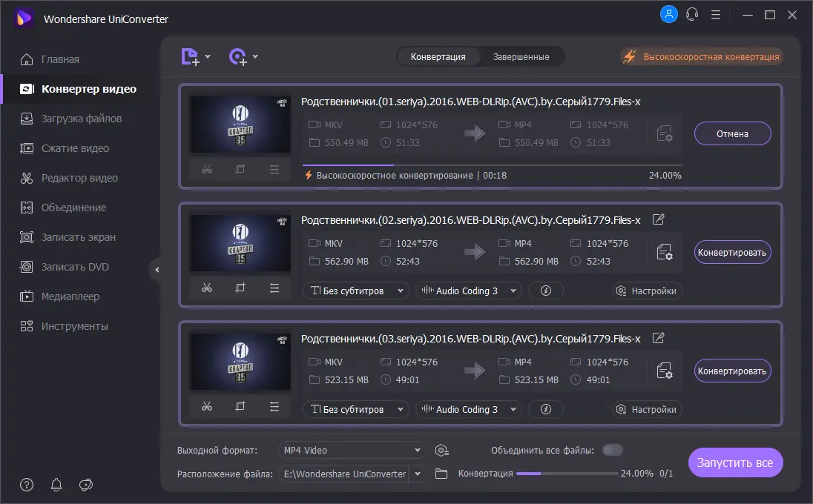
Task: Open the hamburger main menu
Action: point(716,15)
